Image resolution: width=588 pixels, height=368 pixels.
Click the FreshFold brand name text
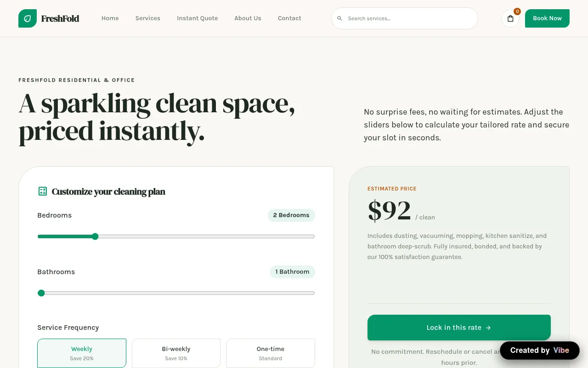60,18
